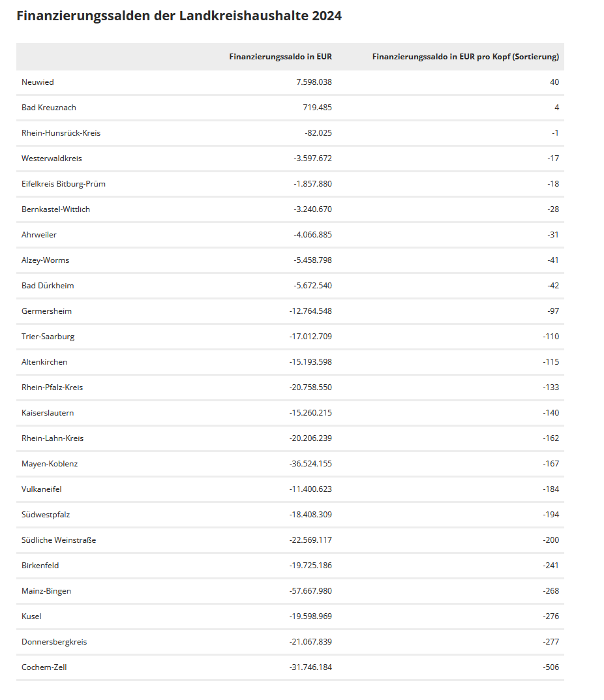This screenshot has width=604, height=700.
Task: Click the 'pro Kopf (Sortierung)' column header
Action: click(x=465, y=57)
